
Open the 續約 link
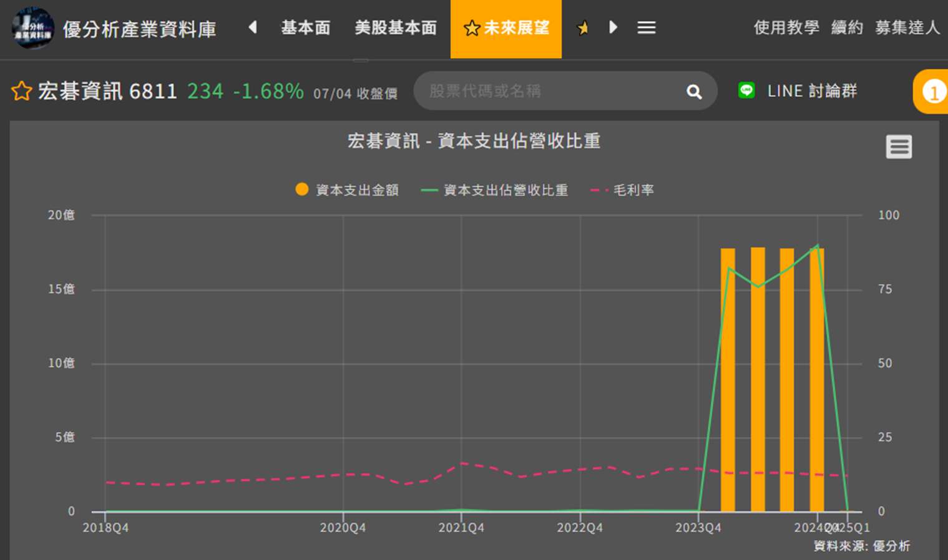click(847, 28)
